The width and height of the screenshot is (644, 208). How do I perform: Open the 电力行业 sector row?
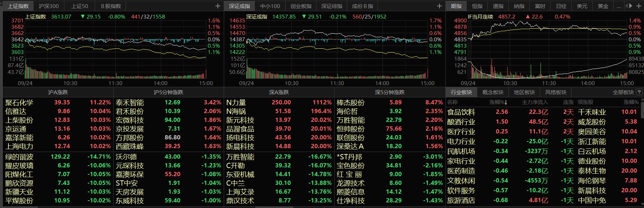pos(544,141)
